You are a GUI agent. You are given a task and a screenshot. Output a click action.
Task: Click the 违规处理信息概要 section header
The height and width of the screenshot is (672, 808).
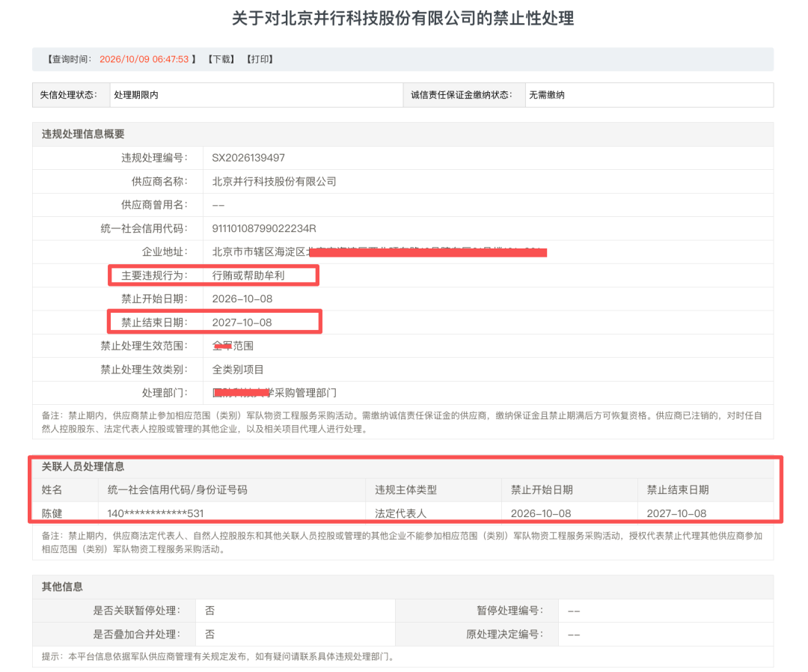click(83, 134)
